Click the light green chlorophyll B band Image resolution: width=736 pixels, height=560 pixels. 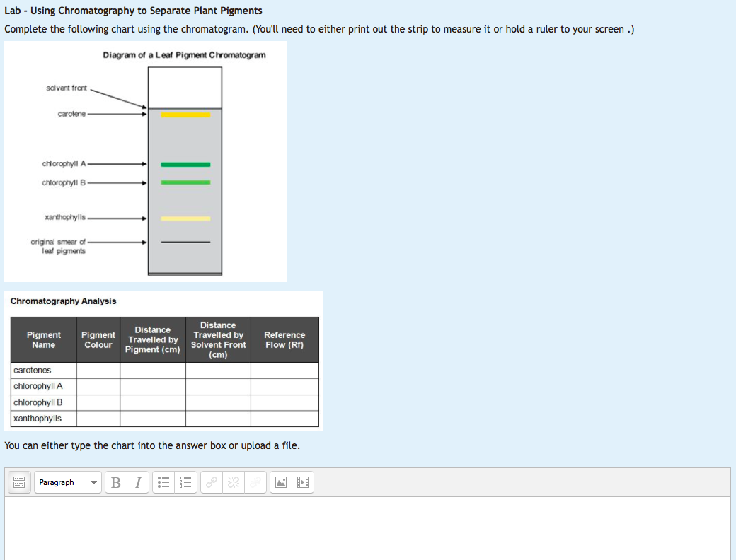[185, 182]
